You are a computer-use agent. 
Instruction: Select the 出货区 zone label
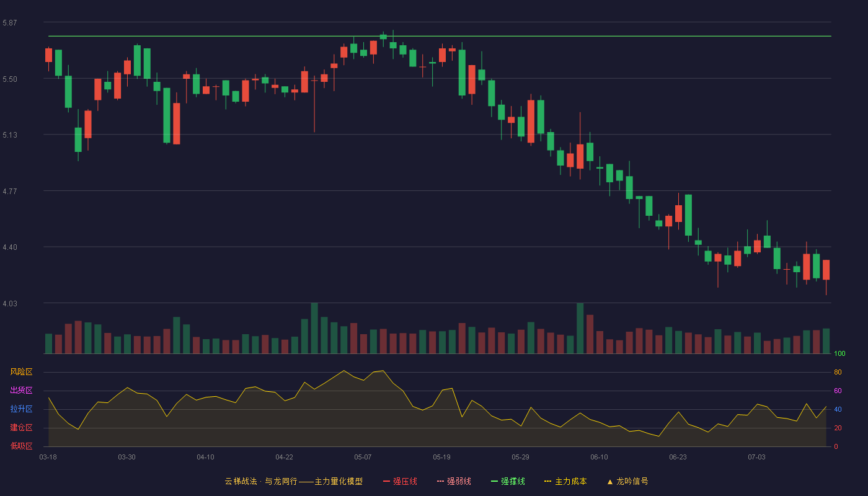(x=21, y=391)
